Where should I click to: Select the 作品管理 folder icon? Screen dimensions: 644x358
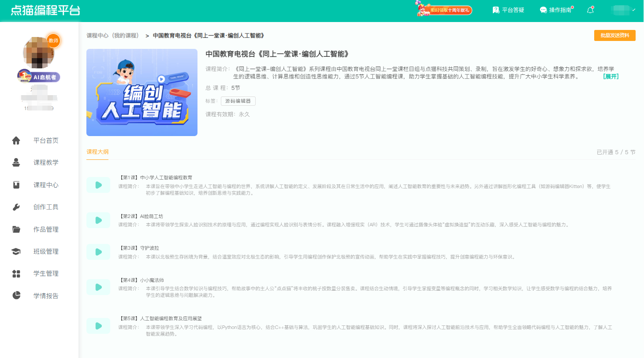click(16, 229)
